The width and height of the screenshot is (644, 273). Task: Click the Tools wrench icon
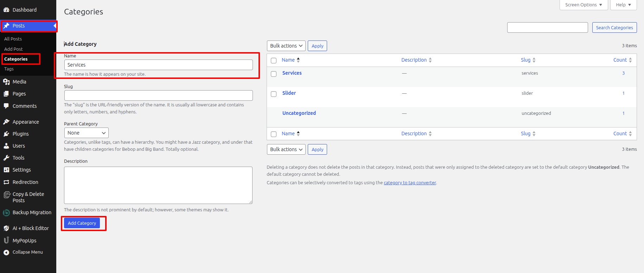point(6,158)
